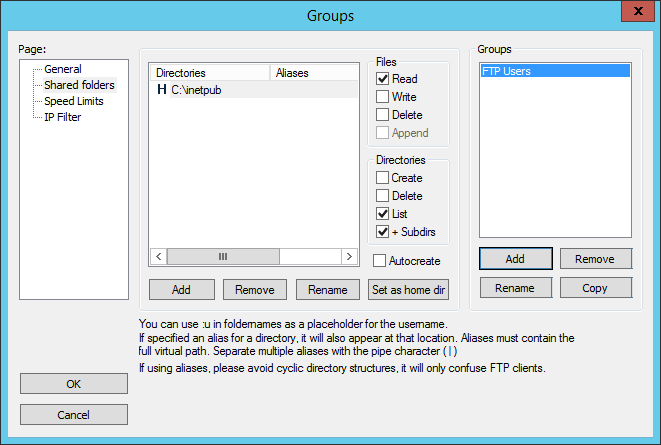Select the FTP Users group
The image size is (661, 445).
pyautogui.click(x=555, y=71)
